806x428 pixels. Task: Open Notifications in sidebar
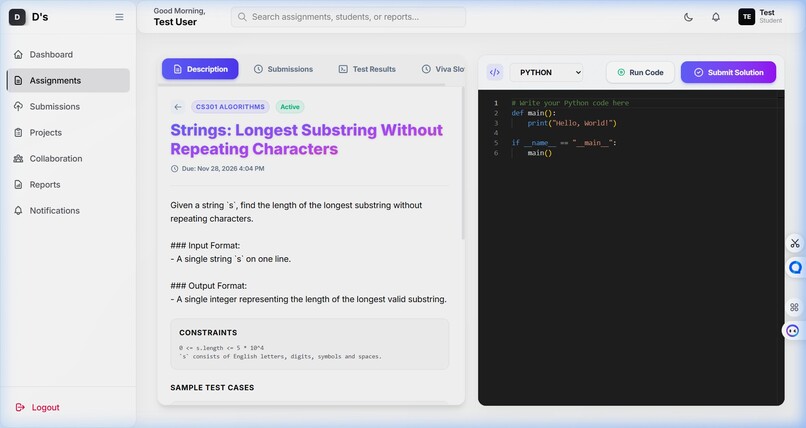[68, 211]
